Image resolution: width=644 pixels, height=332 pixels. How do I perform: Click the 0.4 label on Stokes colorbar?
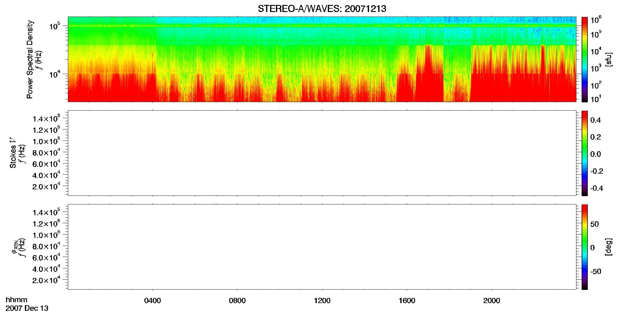point(595,120)
